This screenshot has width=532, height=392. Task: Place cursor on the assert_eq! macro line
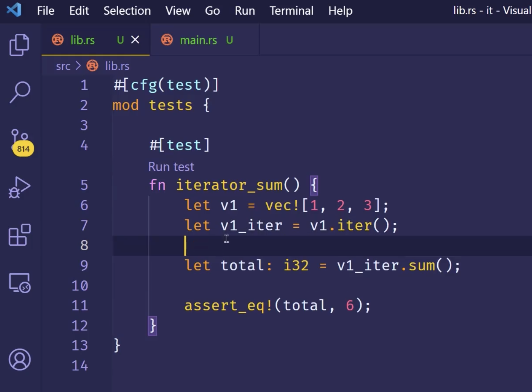click(x=277, y=305)
